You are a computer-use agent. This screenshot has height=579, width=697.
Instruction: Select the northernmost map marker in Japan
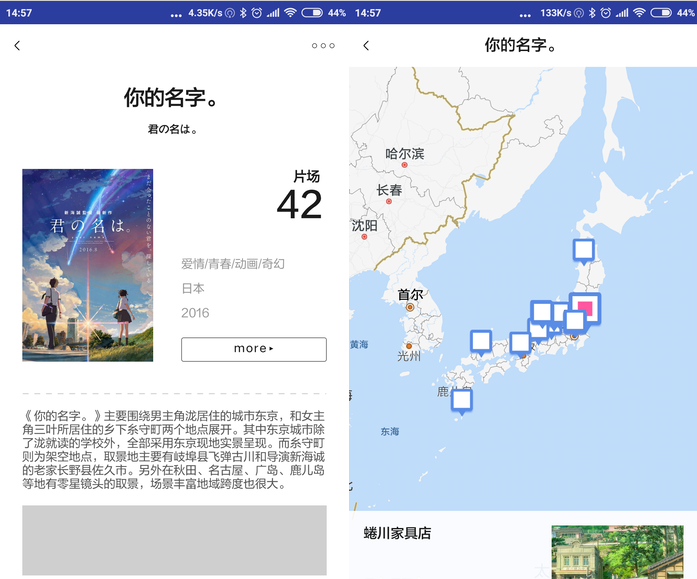pyautogui.click(x=583, y=250)
